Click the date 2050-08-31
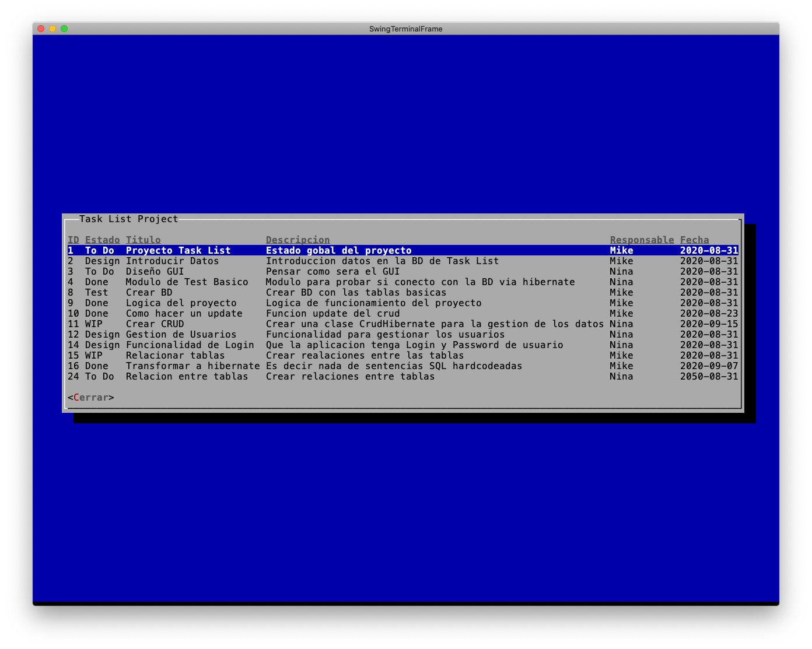The width and height of the screenshot is (812, 649). click(709, 377)
